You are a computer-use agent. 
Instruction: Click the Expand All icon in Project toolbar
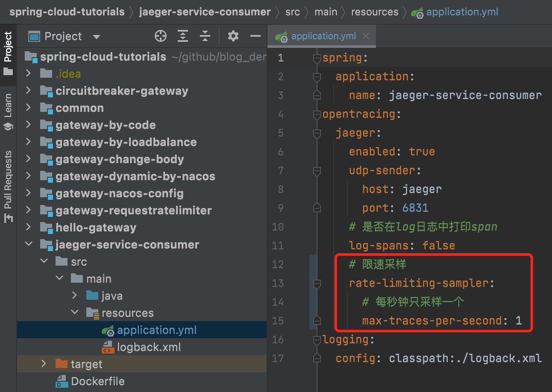tap(183, 36)
